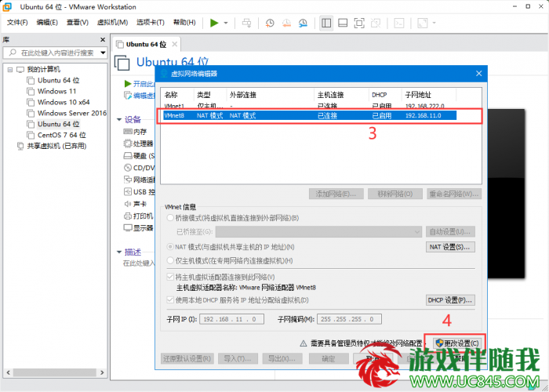Click the console view toolbar icon
This screenshot has width=549, height=392.
[x=398, y=23]
